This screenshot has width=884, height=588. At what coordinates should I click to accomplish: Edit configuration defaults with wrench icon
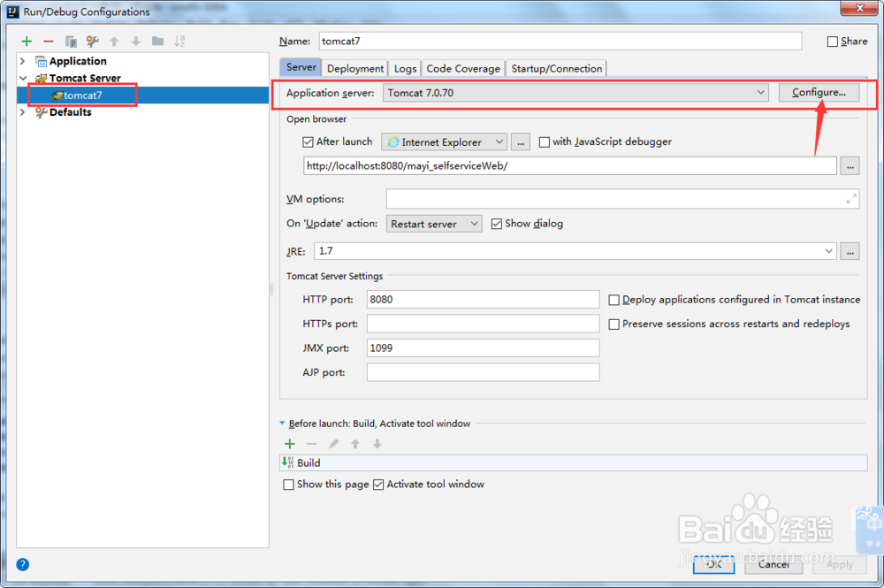click(92, 41)
